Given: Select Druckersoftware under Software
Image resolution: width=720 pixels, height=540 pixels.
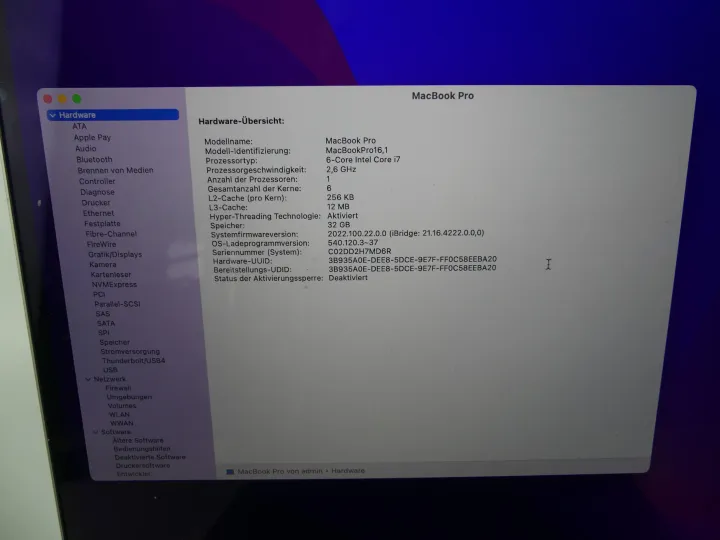Looking at the screenshot, I should click(143, 466).
